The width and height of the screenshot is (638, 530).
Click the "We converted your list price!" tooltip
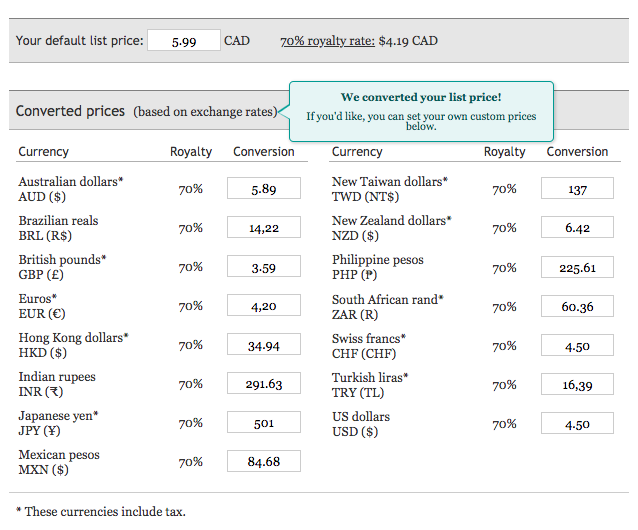click(x=420, y=111)
